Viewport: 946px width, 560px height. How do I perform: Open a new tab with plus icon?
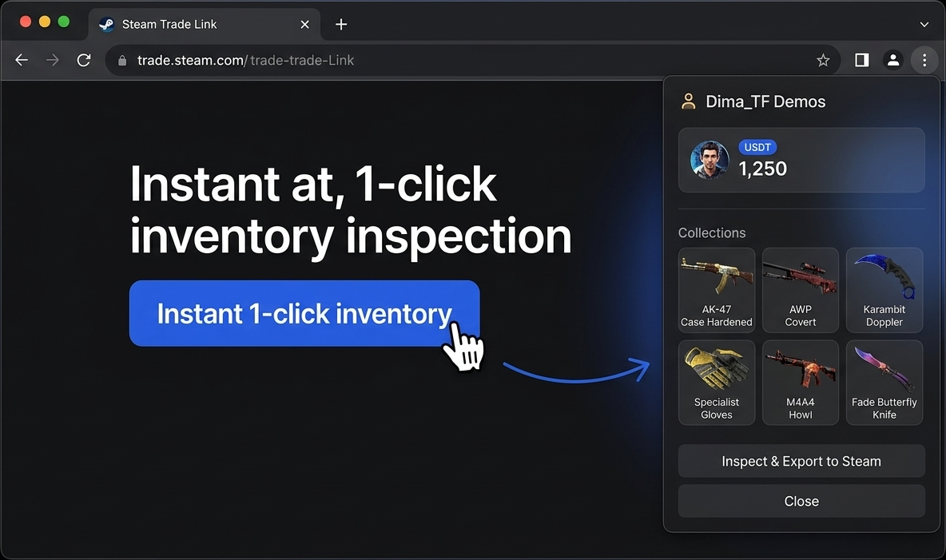[341, 24]
